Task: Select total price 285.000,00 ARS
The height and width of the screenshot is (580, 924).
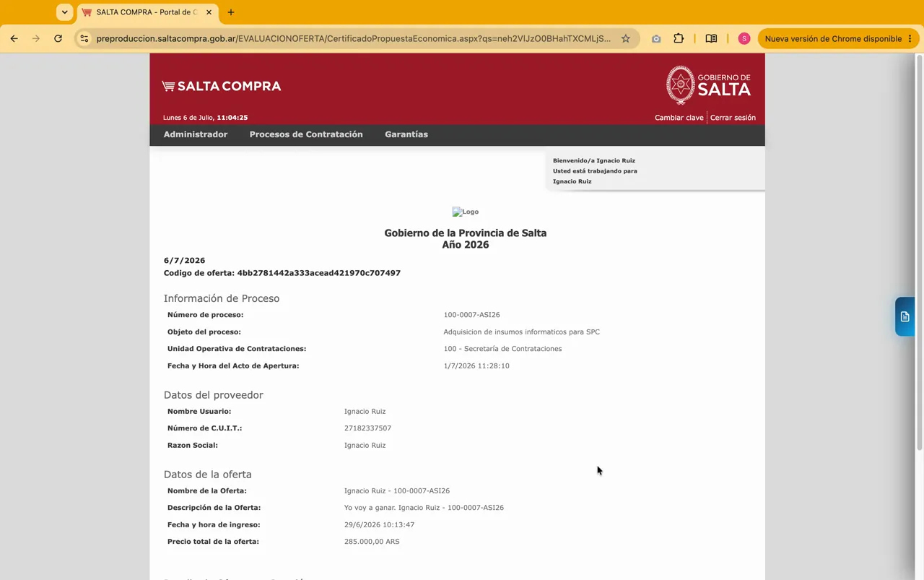Action: tap(372, 542)
